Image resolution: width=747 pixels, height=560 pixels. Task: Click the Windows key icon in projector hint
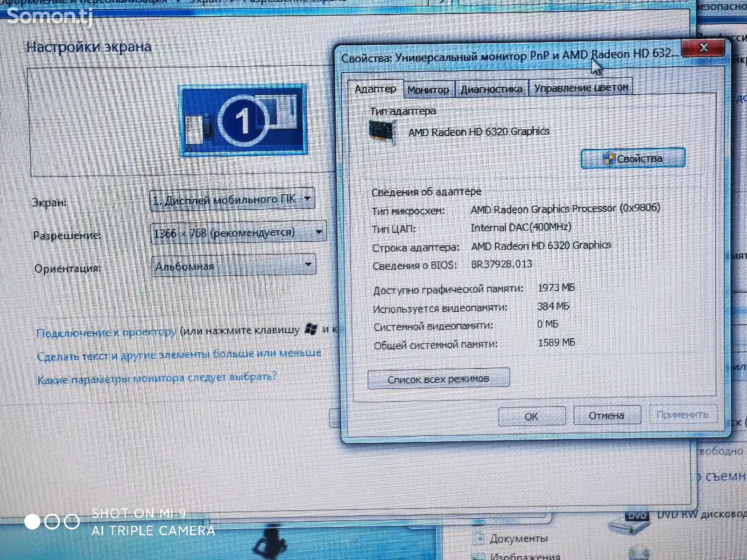pos(310,329)
